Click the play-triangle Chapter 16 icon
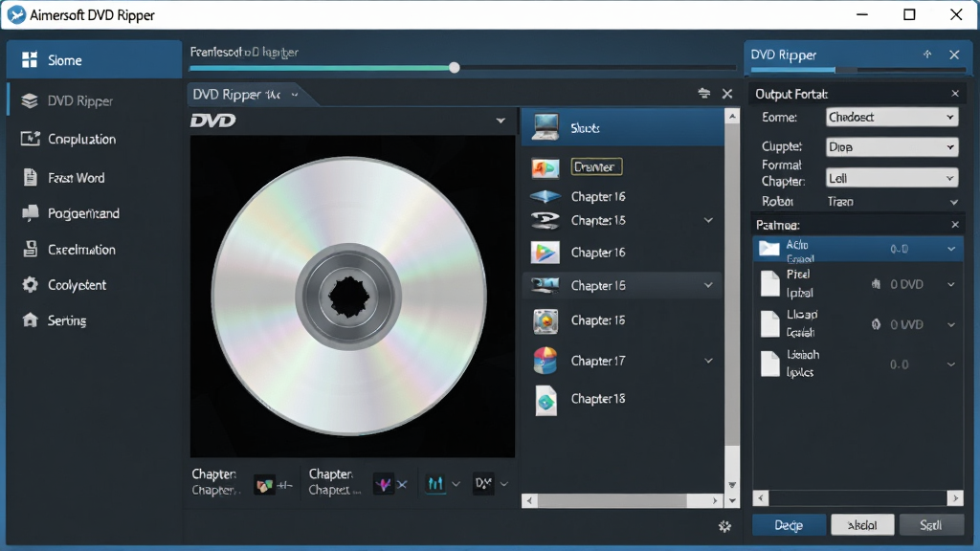Screen dimensions: 980x551 (545, 253)
